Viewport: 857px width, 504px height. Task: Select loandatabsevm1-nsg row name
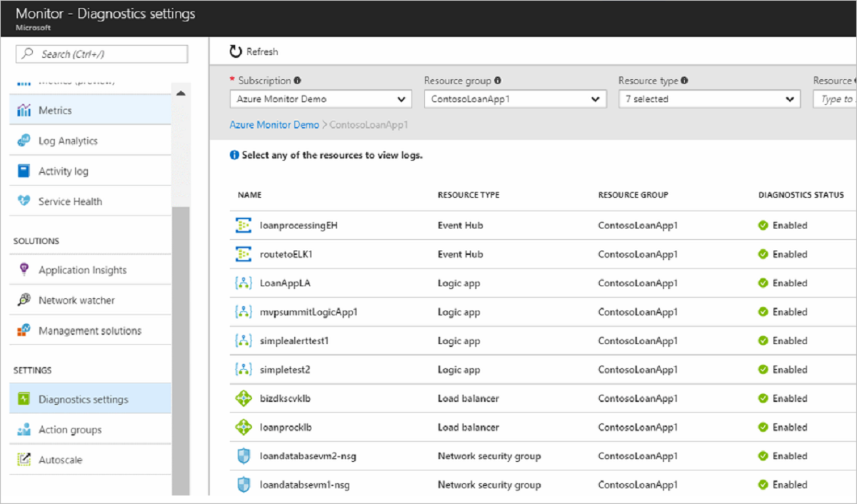tap(305, 485)
